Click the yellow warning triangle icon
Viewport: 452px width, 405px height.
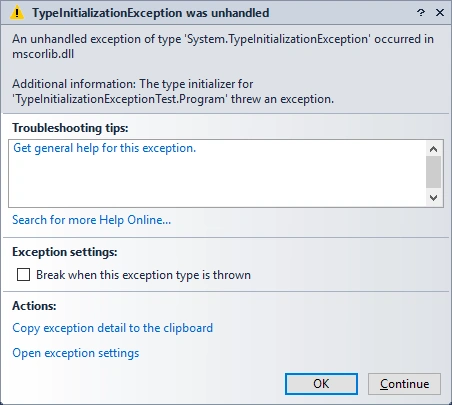point(17,13)
